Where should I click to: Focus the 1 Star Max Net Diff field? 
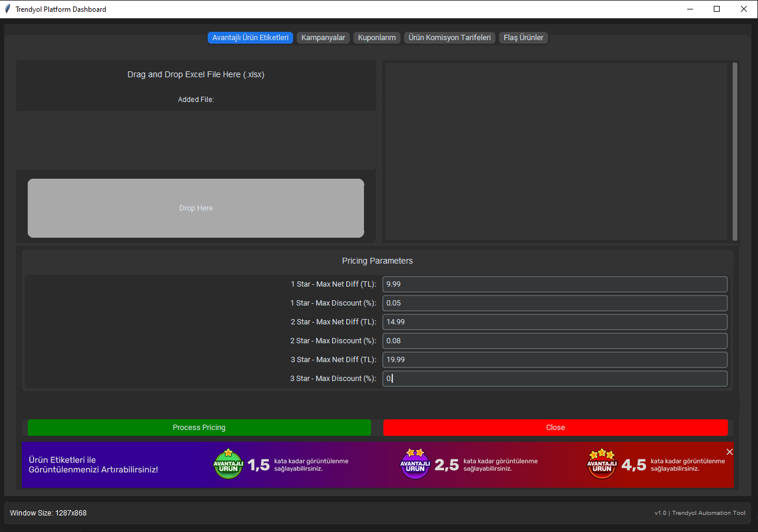click(554, 284)
